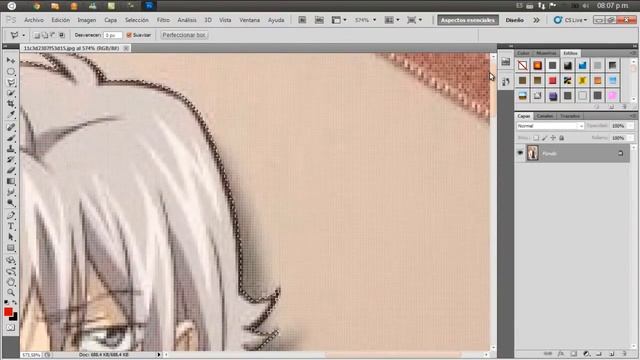
Task: Select the Eyedropper tool
Action: [x=11, y=115]
